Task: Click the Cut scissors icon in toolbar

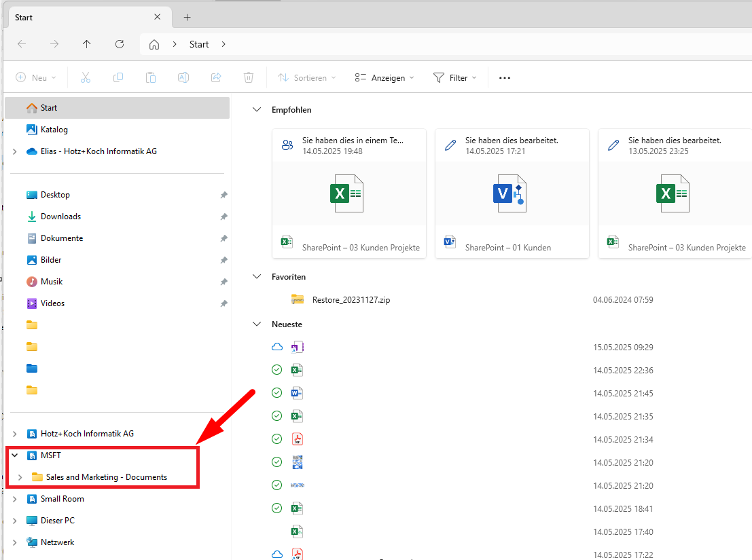Action: pos(86,78)
